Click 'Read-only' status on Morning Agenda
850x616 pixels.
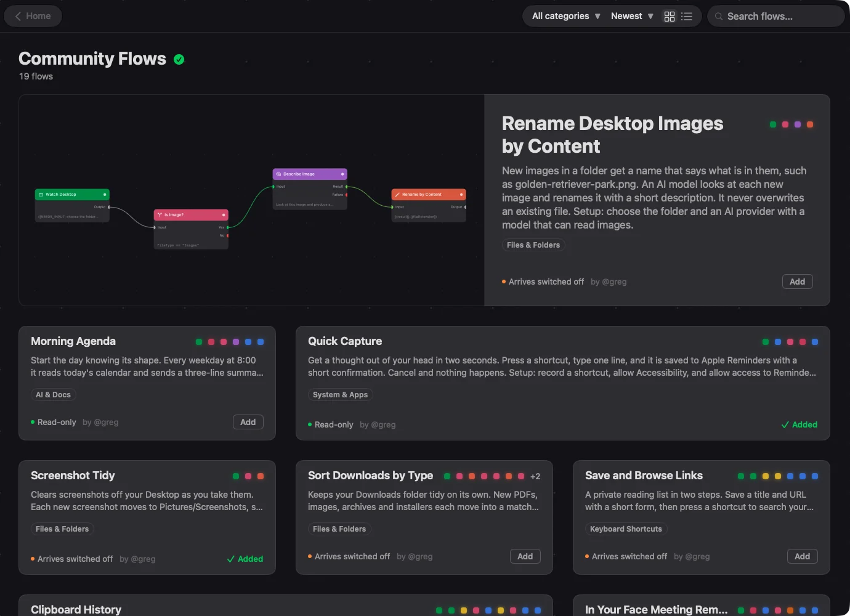57,422
